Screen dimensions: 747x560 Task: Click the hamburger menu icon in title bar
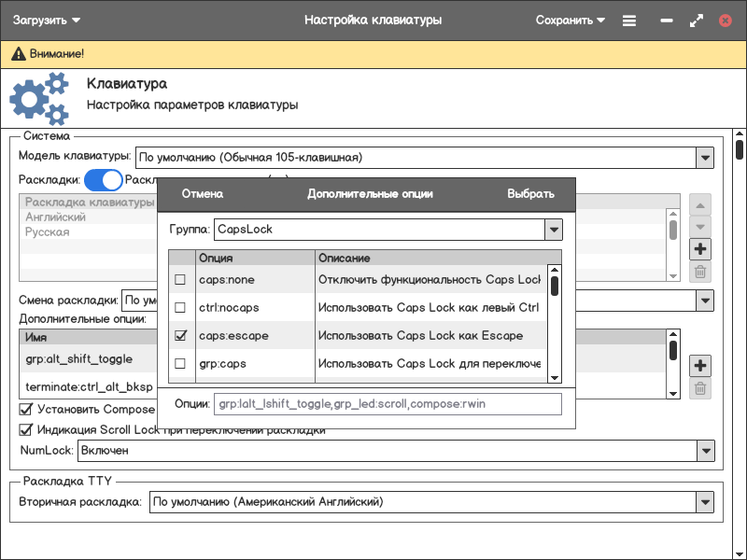point(629,20)
